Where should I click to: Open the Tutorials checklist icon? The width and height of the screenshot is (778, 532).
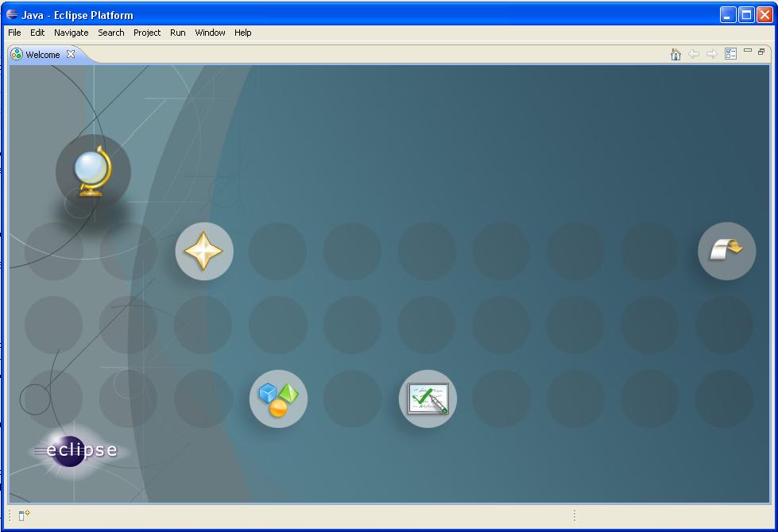(428, 399)
